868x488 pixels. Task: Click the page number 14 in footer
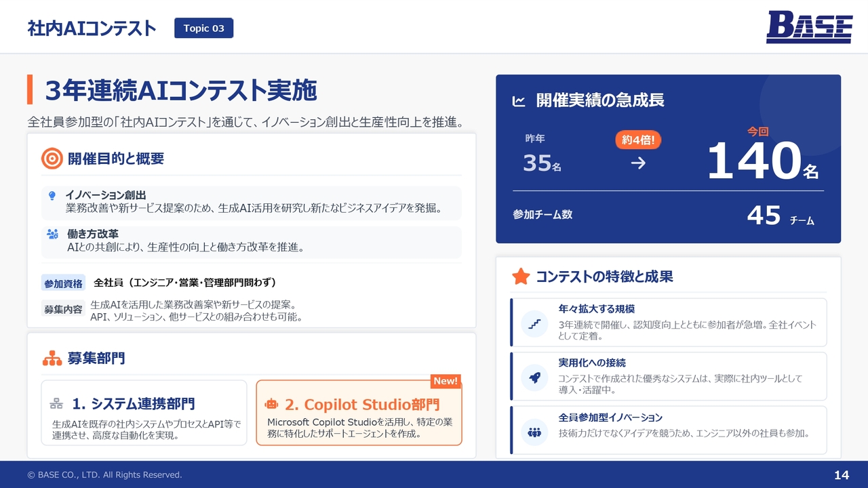click(x=841, y=475)
